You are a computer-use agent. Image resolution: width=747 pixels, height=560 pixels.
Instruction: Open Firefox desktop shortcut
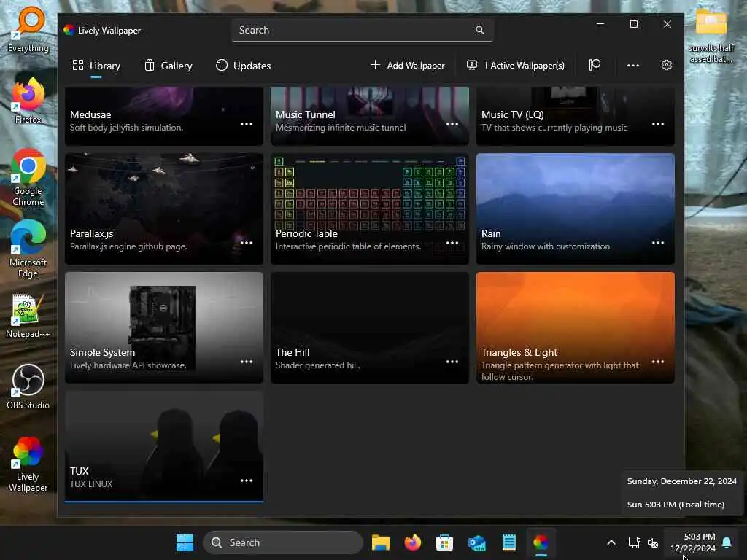point(28,101)
